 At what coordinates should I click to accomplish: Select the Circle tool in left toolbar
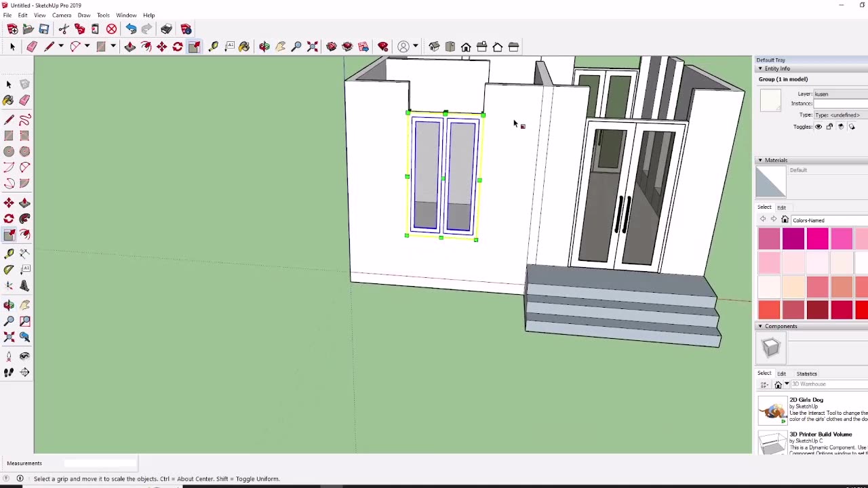9,152
